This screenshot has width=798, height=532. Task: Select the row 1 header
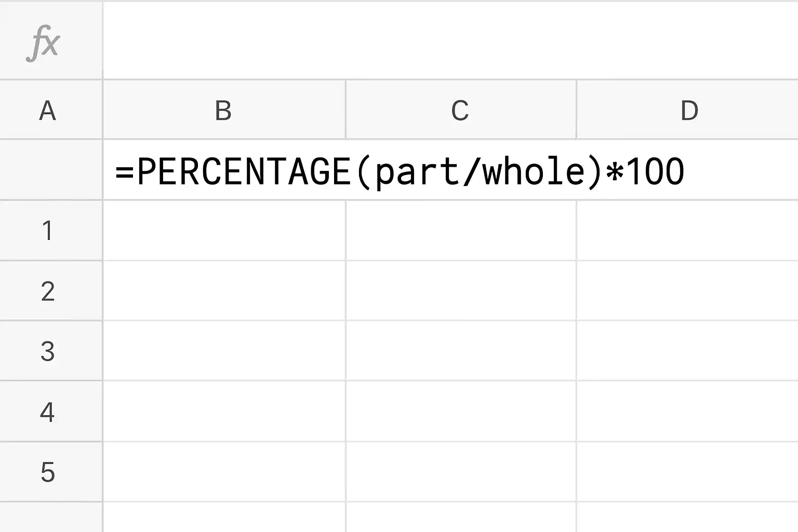pos(48,231)
